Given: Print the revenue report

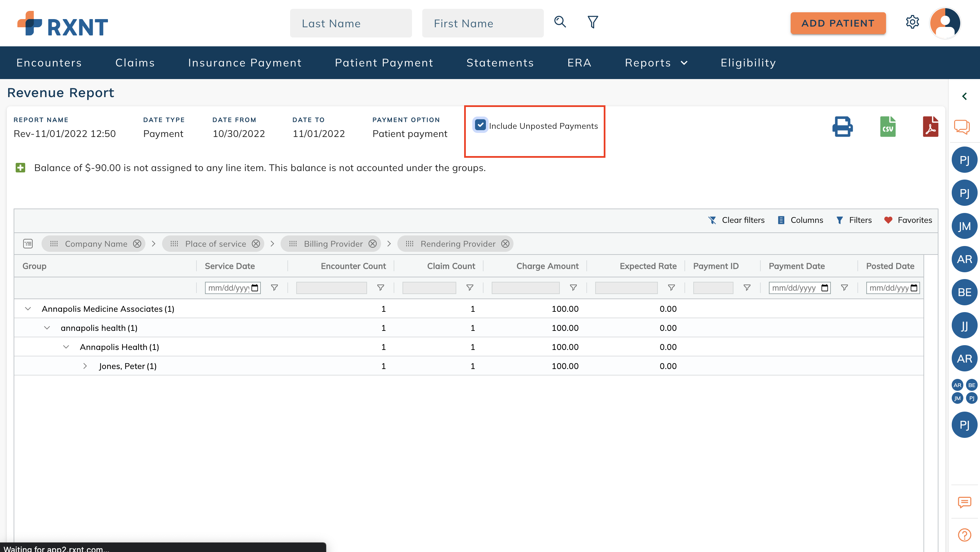Looking at the screenshot, I should tap(842, 127).
